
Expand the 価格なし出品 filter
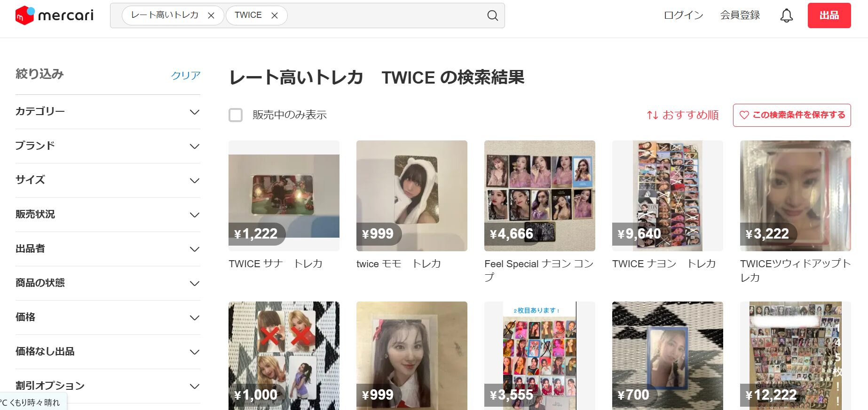click(x=108, y=352)
